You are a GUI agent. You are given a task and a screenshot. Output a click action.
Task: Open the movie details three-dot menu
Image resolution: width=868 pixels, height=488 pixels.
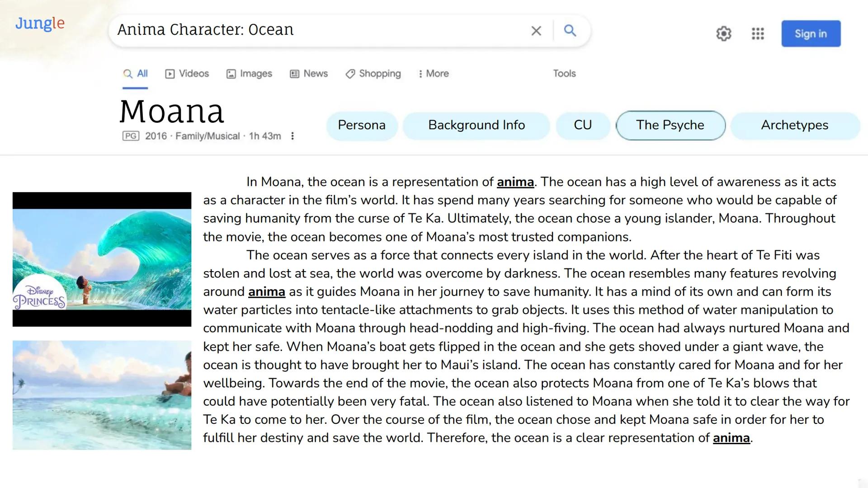[x=292, y=136]
